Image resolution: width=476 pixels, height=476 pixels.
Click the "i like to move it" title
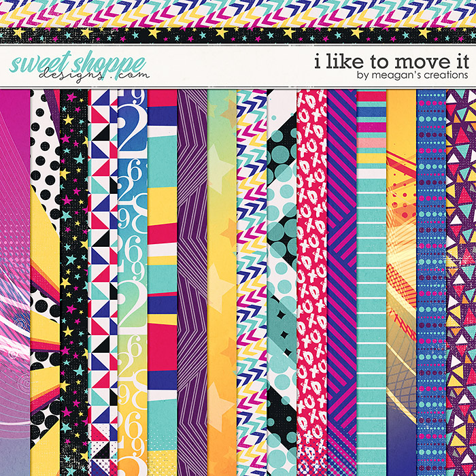392,62
